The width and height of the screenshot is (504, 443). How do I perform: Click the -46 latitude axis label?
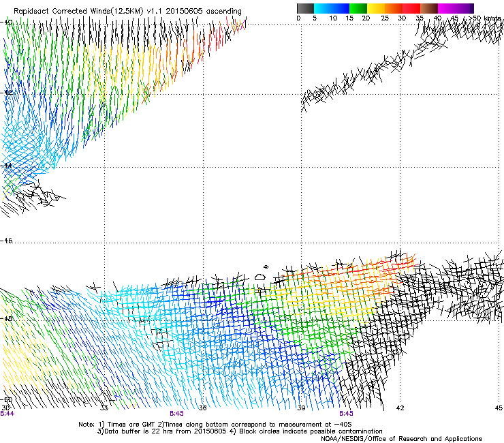(6, 241)
